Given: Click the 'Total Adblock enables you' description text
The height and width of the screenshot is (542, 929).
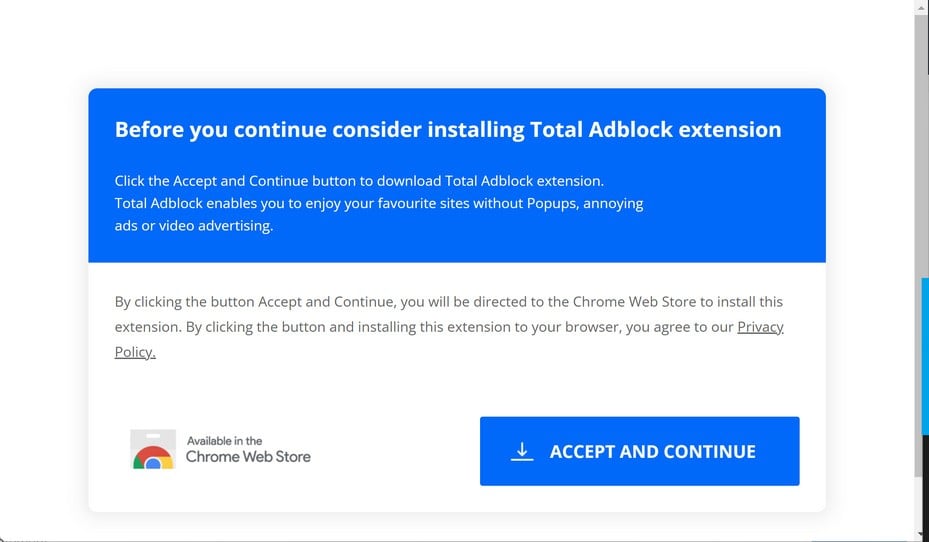Looking at the screenshot, I should (378, 203).
